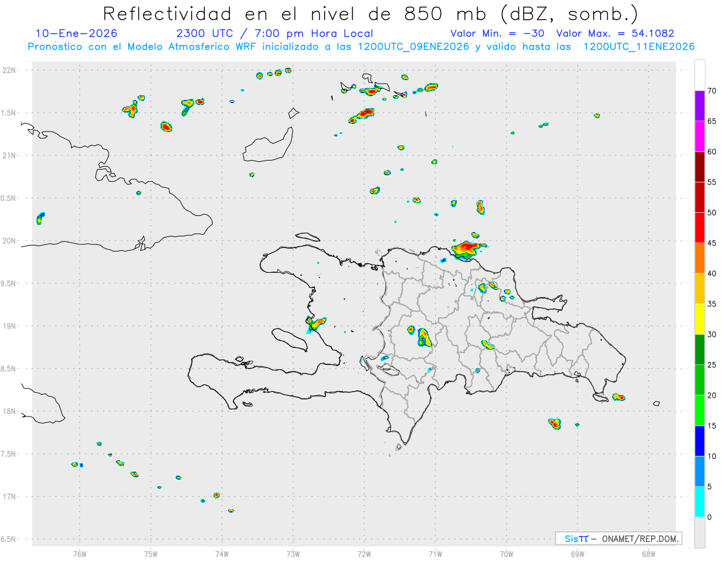
Task: Click the time '2300 UTC / 7:00 pm Hora Local'
Action: pyautogui.click(x=274, y=33)
